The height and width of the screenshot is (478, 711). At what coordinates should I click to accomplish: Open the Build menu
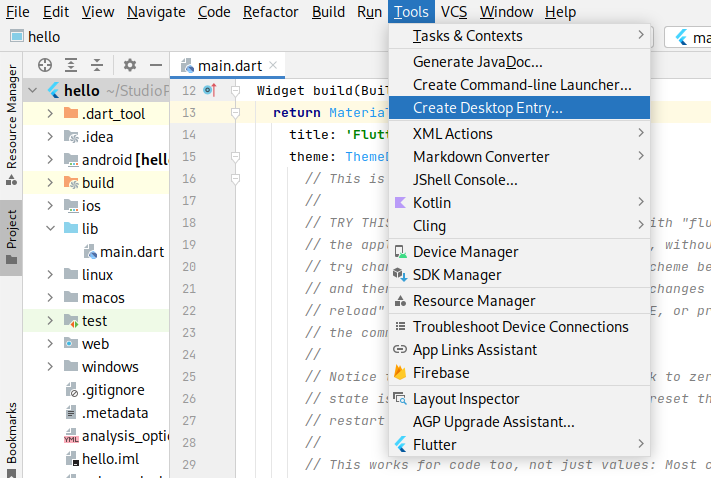[328, 12]
